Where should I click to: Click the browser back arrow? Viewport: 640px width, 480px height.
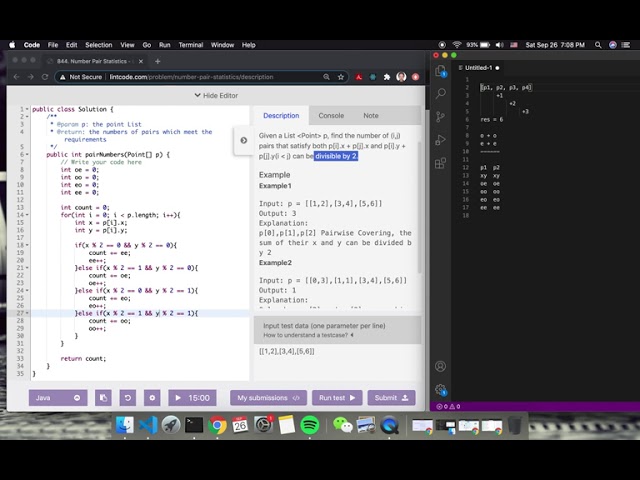click(16, 77)
